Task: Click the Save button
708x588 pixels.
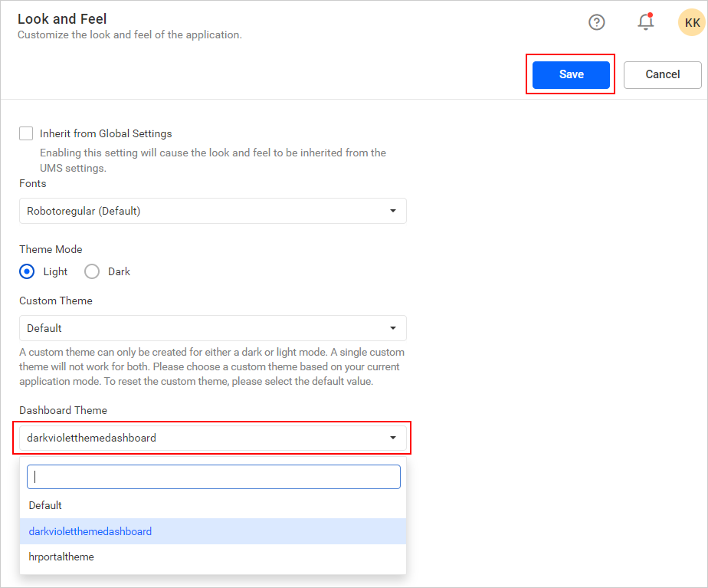Action: pyautogui.click(x=571, y=74)
